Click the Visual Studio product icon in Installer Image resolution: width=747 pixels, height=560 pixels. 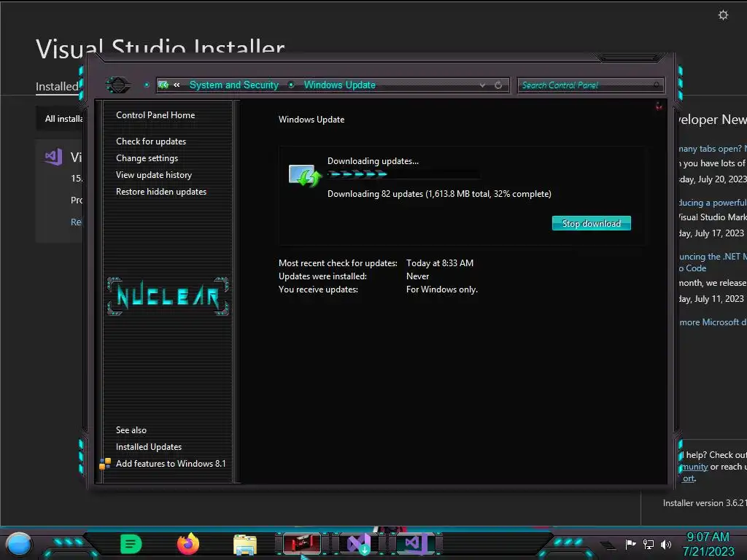click(53, 157)
